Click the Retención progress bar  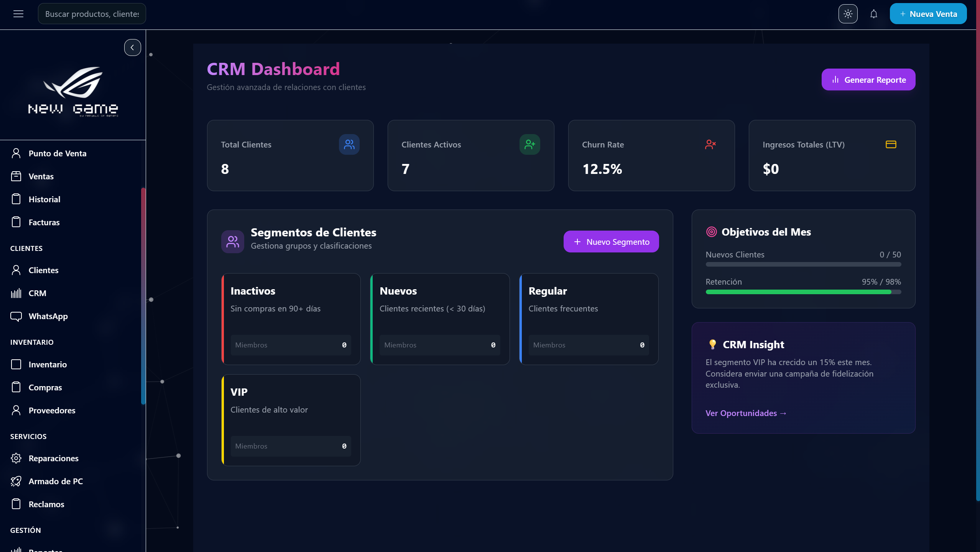point(803,292)
